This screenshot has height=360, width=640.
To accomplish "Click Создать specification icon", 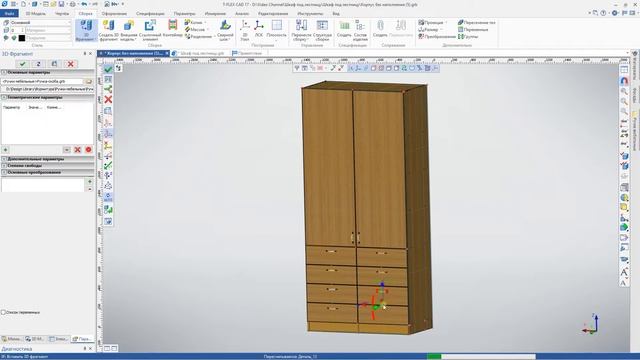I will click(344, 30).
